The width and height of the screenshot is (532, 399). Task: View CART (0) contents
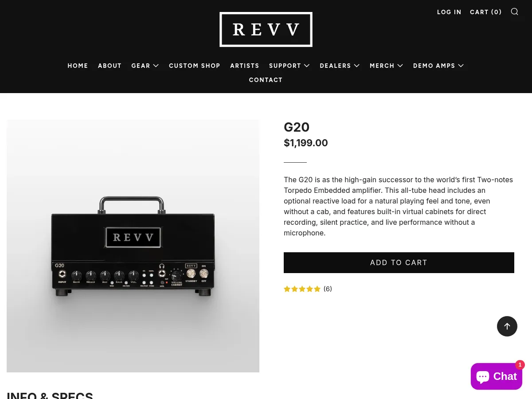(486, 12)
